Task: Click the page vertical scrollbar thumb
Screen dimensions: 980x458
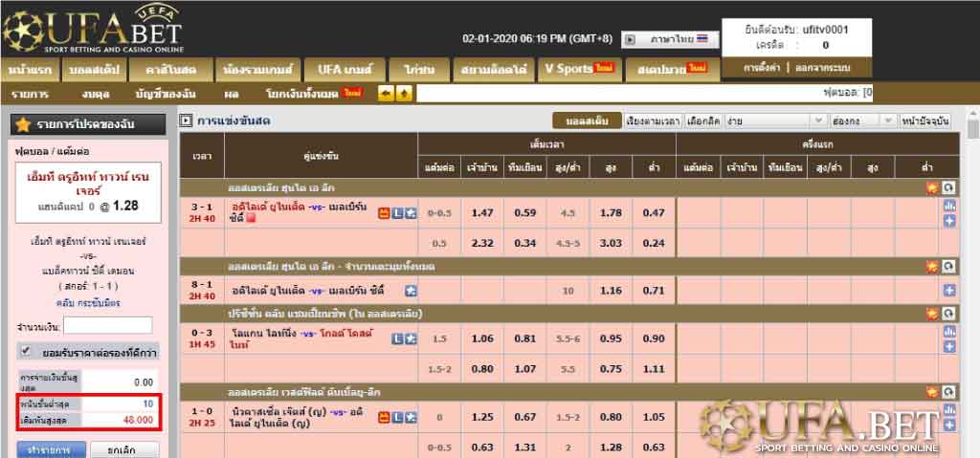Action: coord(973,129)
